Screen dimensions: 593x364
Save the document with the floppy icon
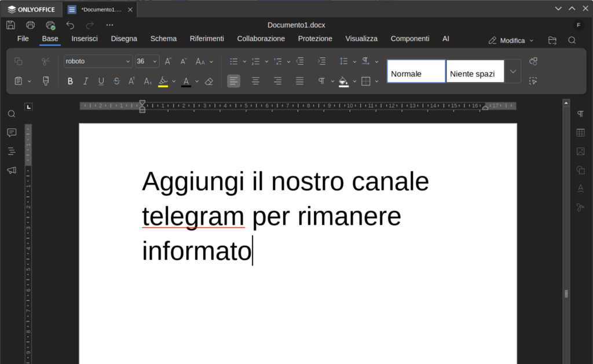pyautogui.click(x=10, y=25)
